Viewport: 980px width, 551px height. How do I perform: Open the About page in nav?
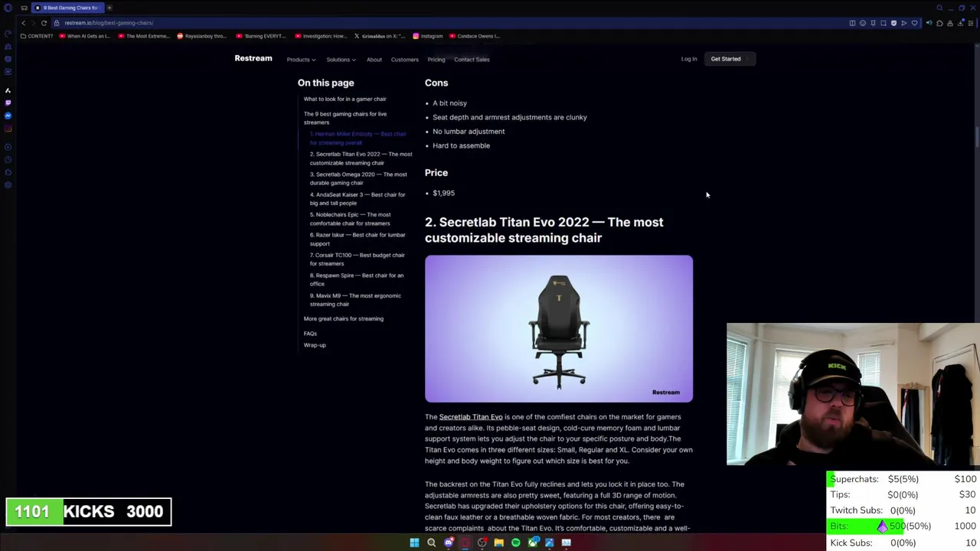coord(374,60)
